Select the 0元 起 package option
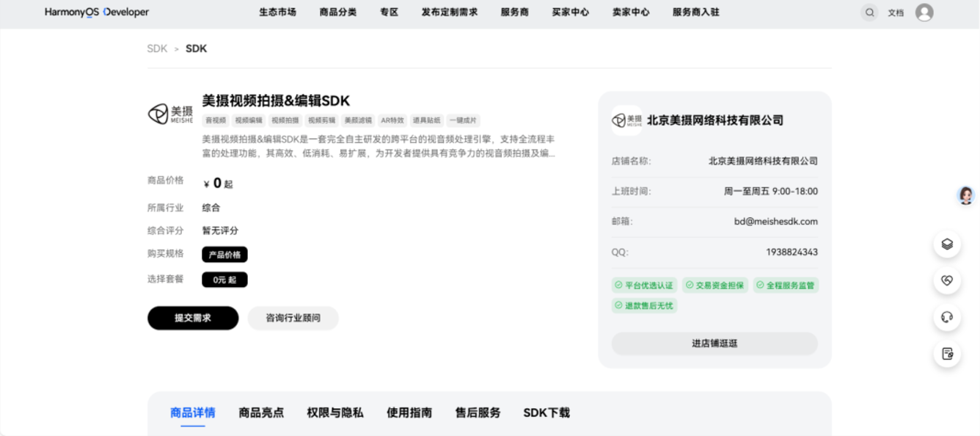980x436 pixels. coord(225,280)
